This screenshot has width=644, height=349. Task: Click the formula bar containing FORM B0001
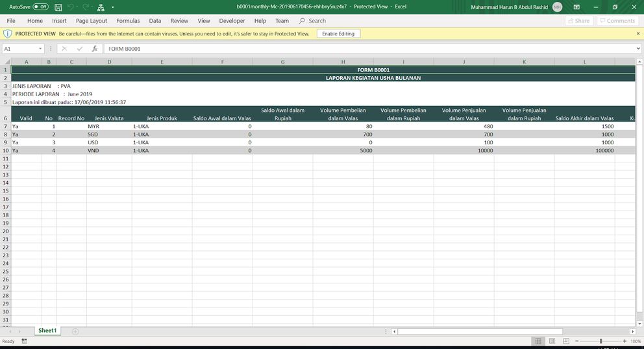click(x=368, y=49)
